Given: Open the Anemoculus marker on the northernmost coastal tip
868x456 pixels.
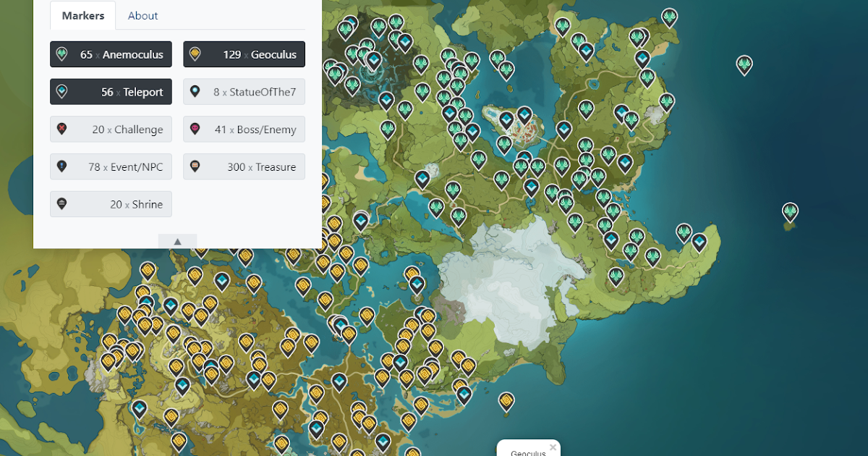Looking at the screenshot, I should pyautogui.click(x=670, y=17).
